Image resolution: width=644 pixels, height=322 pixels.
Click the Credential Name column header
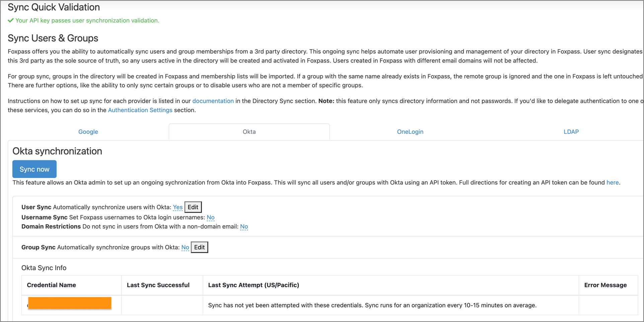click(x=51, y=285)
